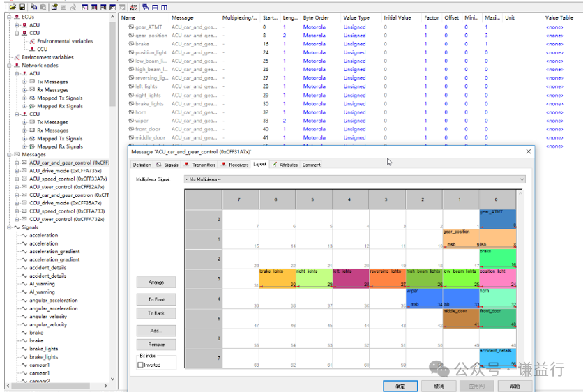Collapse the Messages tree node
Viewport: 583px width, 392px height.
9,154
